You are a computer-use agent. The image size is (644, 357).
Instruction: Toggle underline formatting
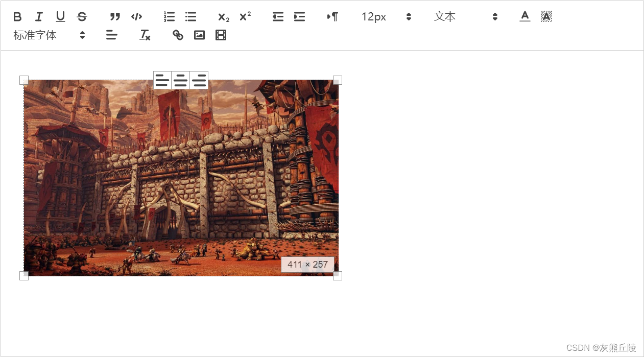point(60,17)
